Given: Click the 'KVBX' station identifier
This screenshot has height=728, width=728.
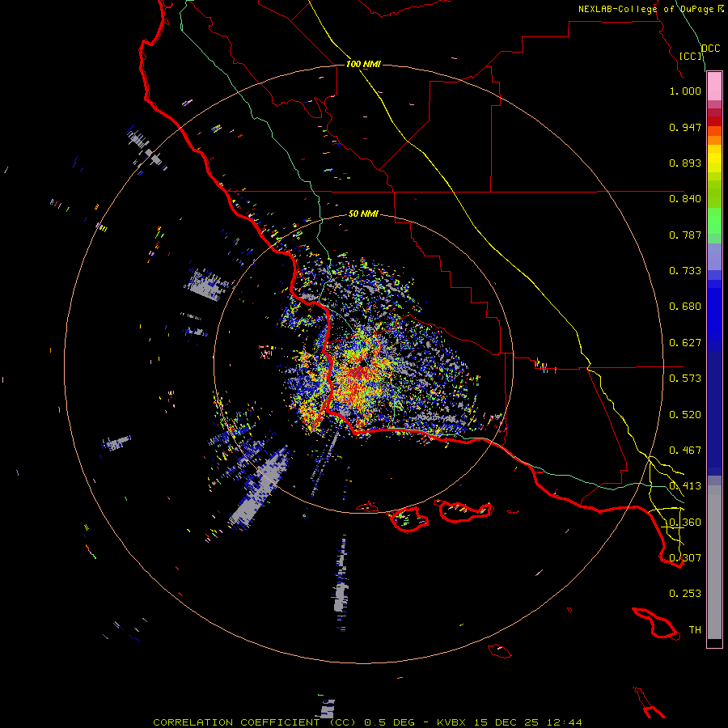Looking at the screenshot, I should 451,722.
